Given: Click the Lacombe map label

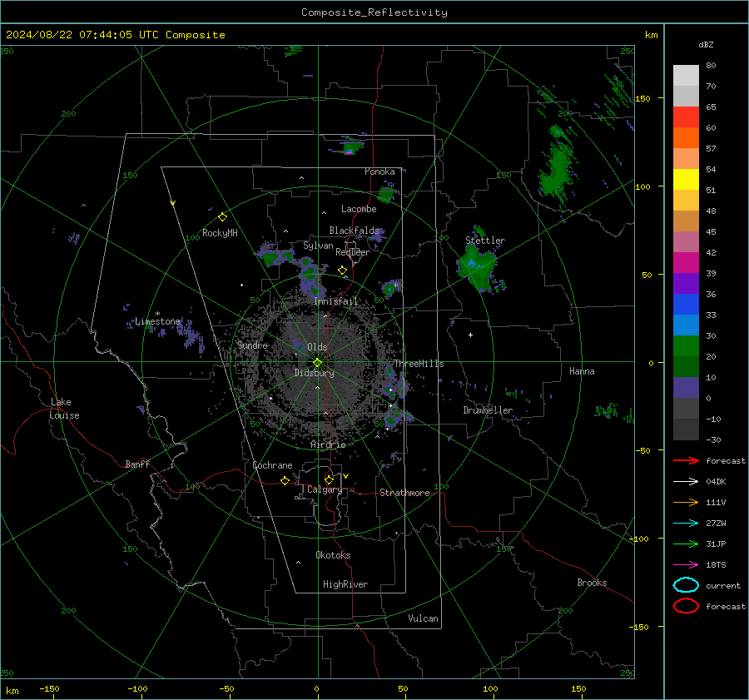Looking at the screenshot, I should pos(359,209).
